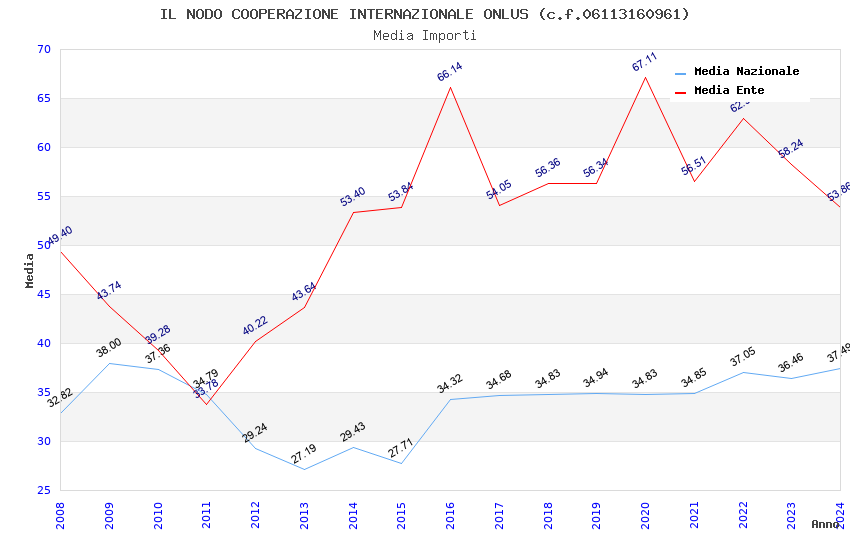Click the 27.19 national average label
The height and width of the screenshot is (550, 850).
(x=304, y=454)
